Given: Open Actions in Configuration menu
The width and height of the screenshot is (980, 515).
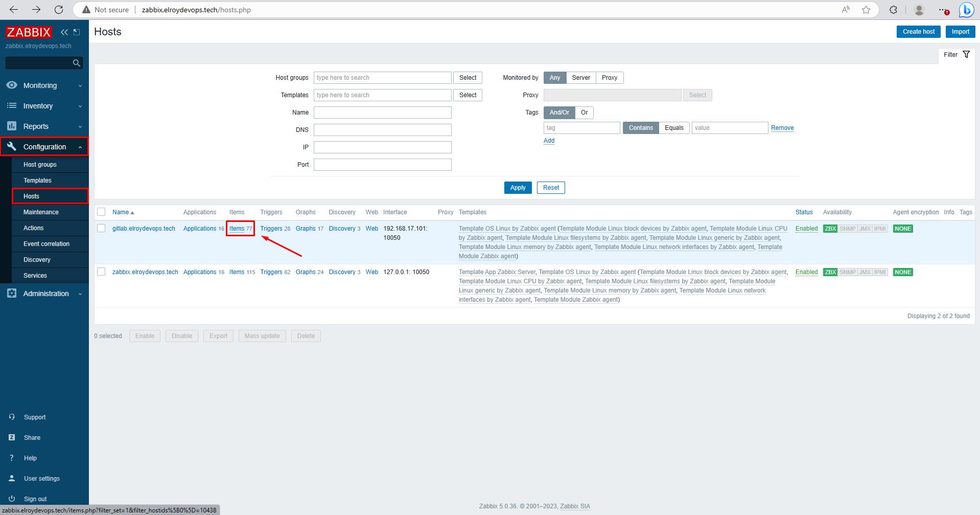Looking at the screenshot, I should 50,228.
